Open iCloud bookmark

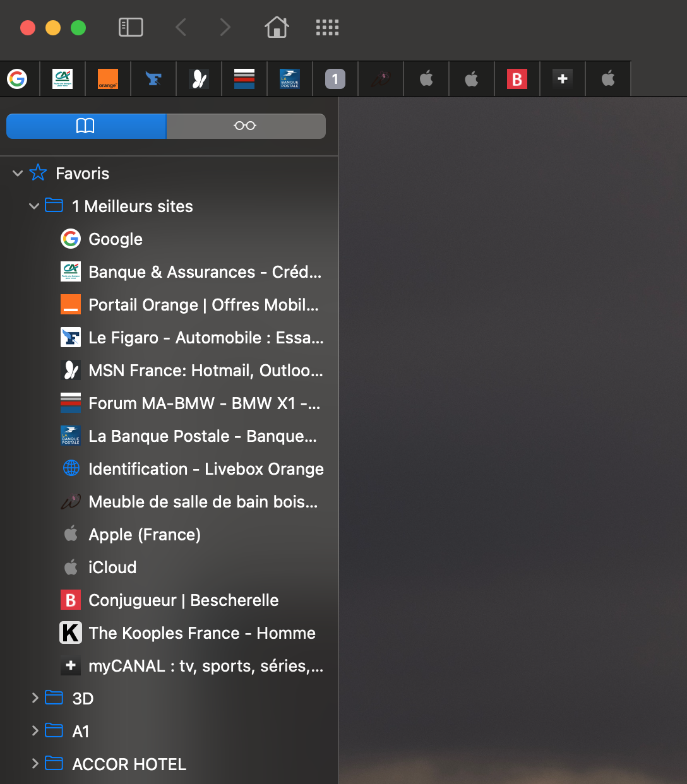[x=169, y=567]
